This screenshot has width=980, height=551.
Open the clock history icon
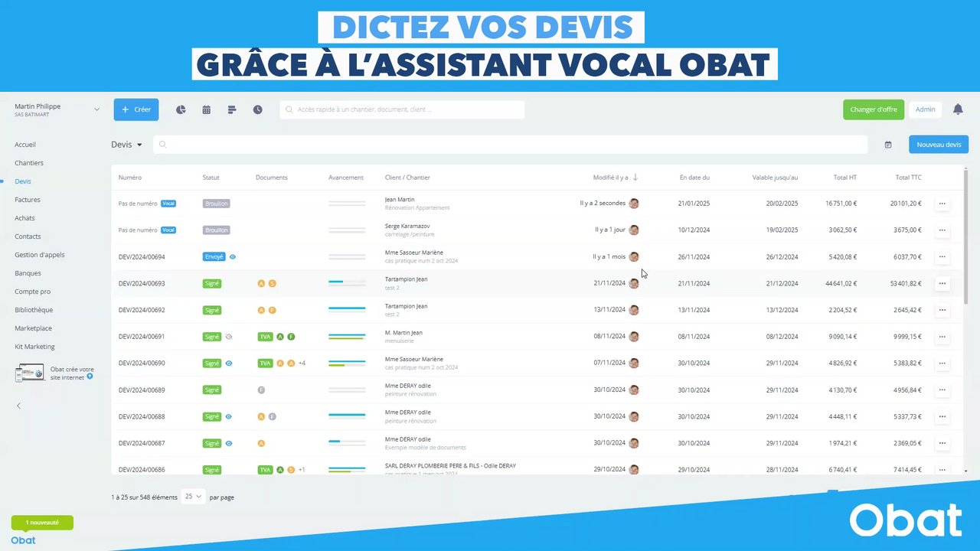click(x=257, y=109)
